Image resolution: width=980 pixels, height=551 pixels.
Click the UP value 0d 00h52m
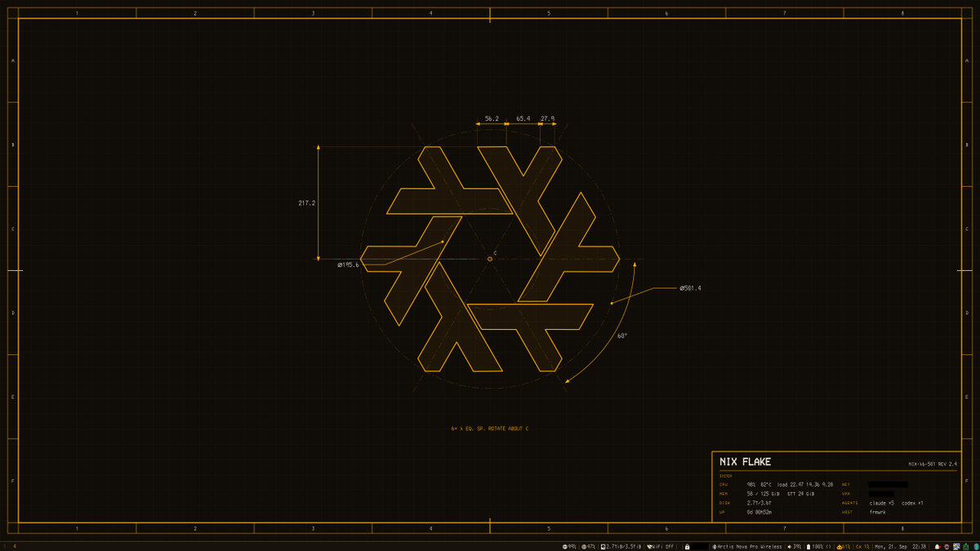pyautogui.click(x=759, y=512)
